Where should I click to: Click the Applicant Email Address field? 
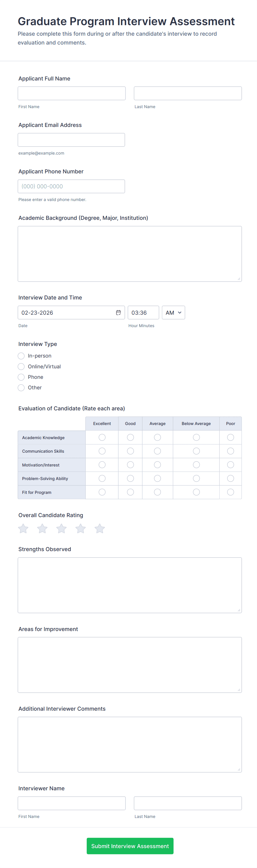[x=71, y=140]
